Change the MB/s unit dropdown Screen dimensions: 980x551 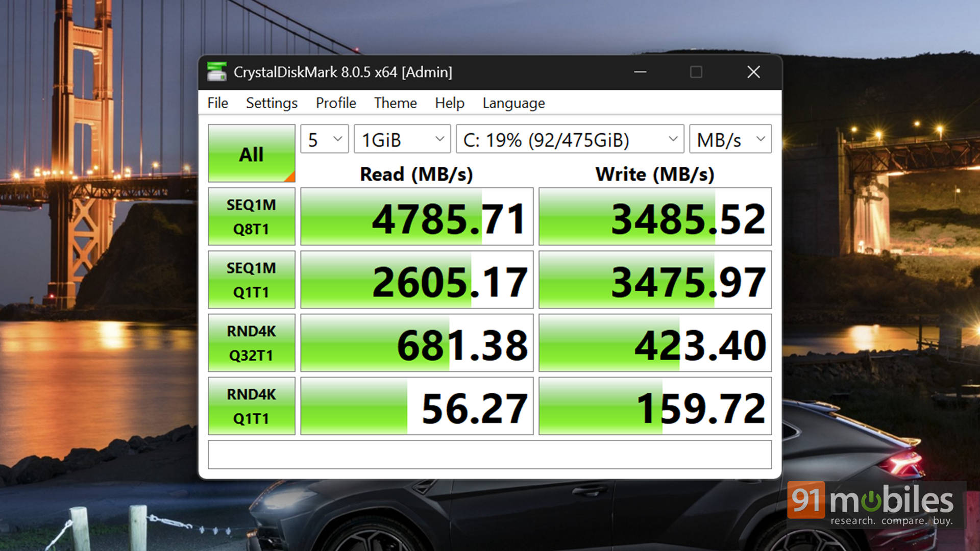[730, 139]
